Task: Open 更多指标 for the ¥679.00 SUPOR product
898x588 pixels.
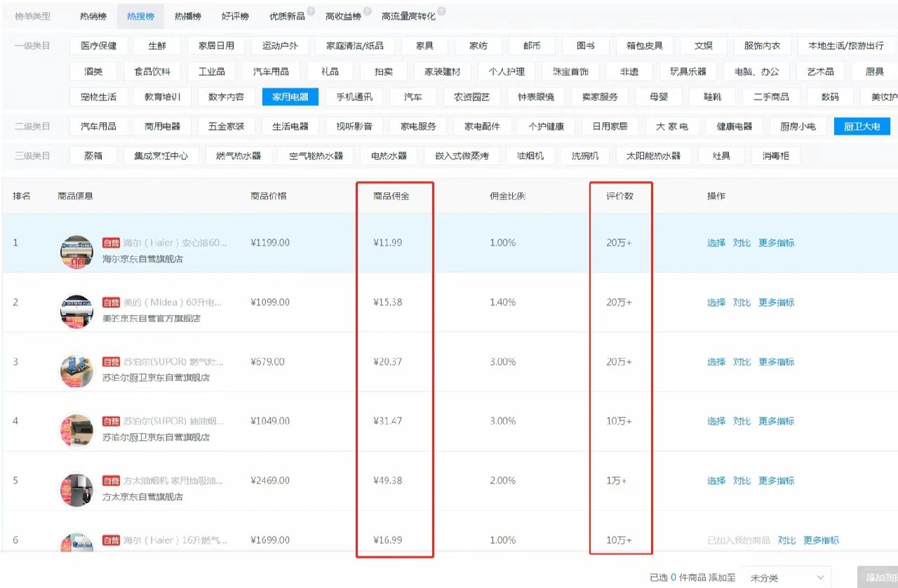Action: pos(776,362)
